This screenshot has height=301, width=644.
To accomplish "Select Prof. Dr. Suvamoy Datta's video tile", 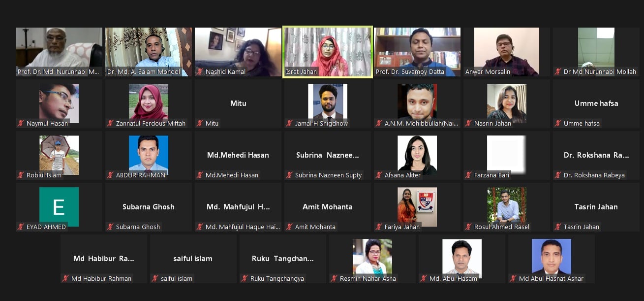I will [417, 52].
